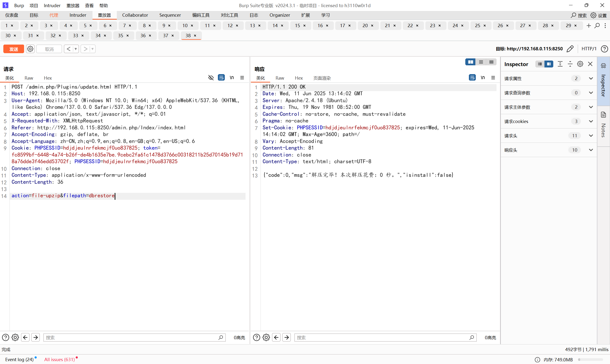Switch to the Collaborator tab
This screenshot has width=610, height=364.
pos(135,15)
